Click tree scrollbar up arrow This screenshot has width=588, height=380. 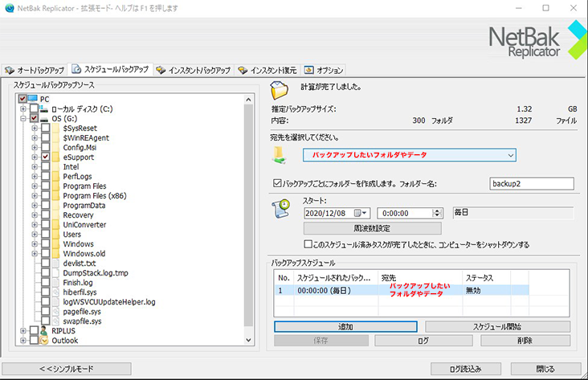248,100
